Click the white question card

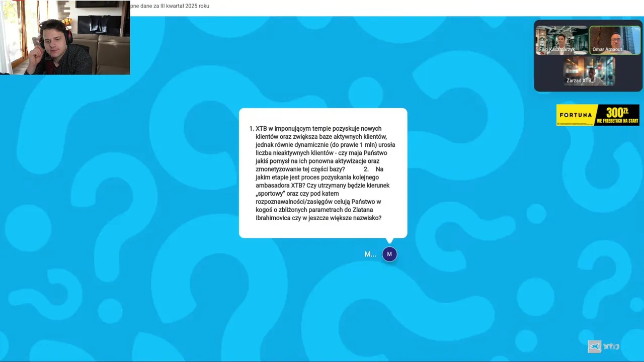[x=323, y=173]
